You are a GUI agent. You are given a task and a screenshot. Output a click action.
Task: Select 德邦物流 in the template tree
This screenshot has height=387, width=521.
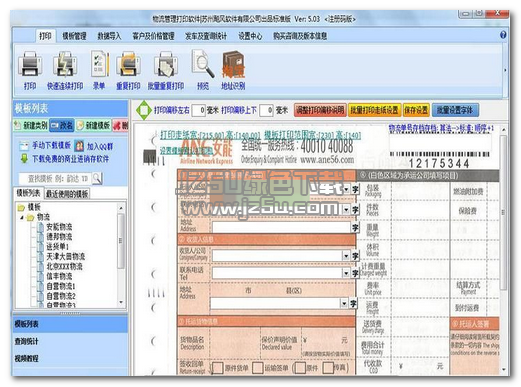tap(59, 237)
